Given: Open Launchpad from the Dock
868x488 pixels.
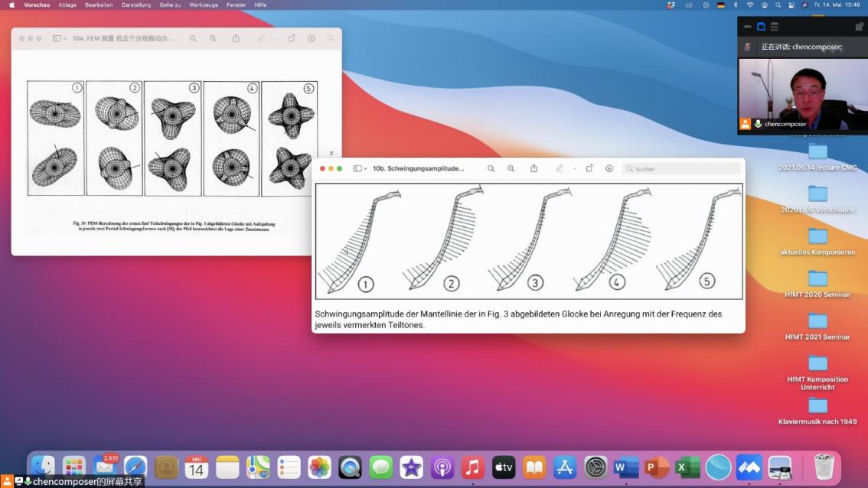Looking at the screenshot, I should pyautogui.click(x=73, y=468).
